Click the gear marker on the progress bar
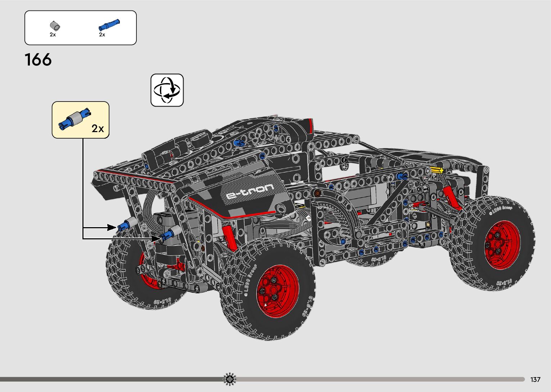Viewport: 551px width, 392px height. point(230,379)
